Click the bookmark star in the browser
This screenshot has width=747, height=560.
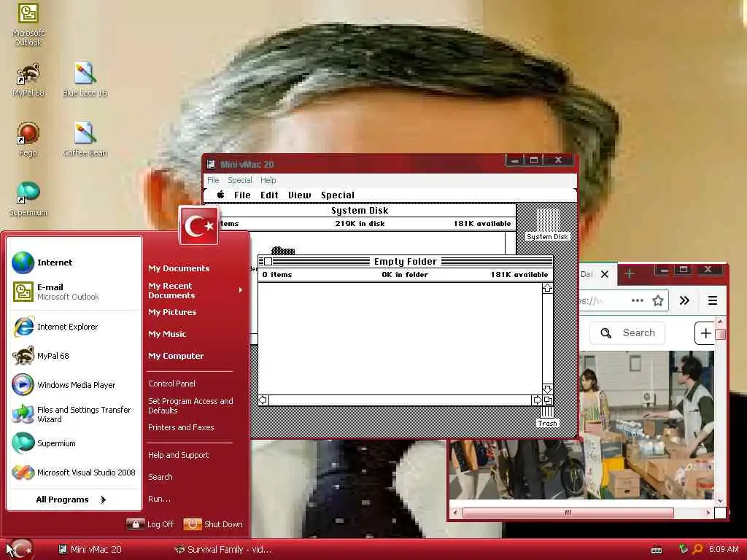point(658,300)
